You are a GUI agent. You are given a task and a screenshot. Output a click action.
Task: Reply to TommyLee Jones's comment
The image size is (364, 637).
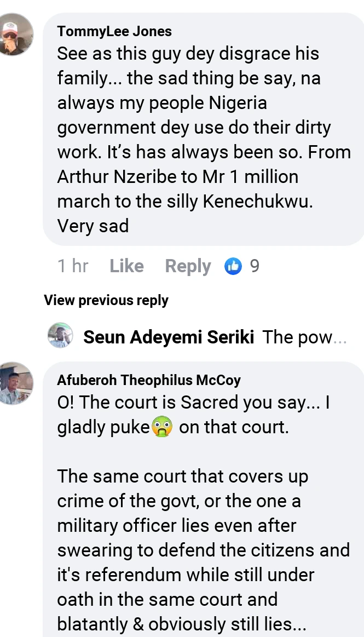tap(188, 266)
